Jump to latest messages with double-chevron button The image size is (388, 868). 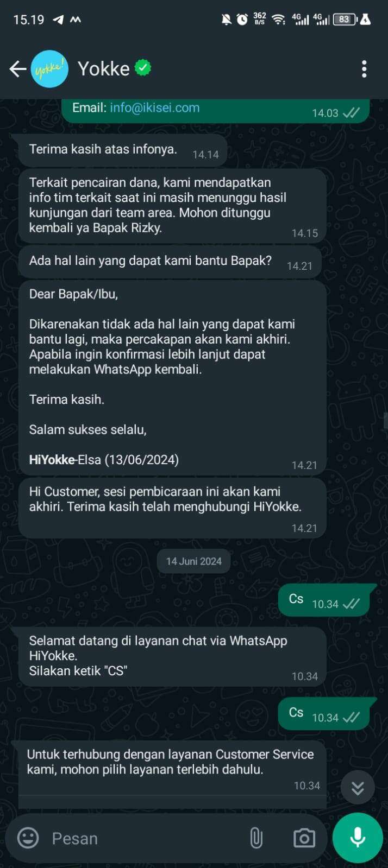click(358, 788)
